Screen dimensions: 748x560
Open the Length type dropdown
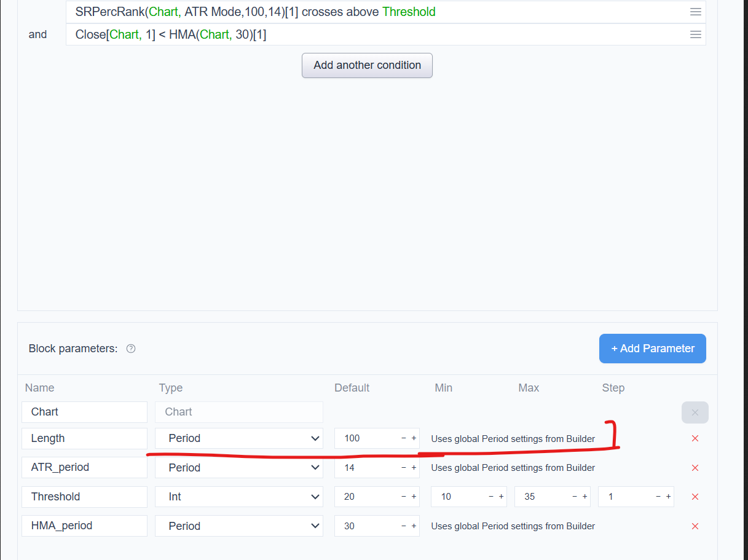point(239,438)
